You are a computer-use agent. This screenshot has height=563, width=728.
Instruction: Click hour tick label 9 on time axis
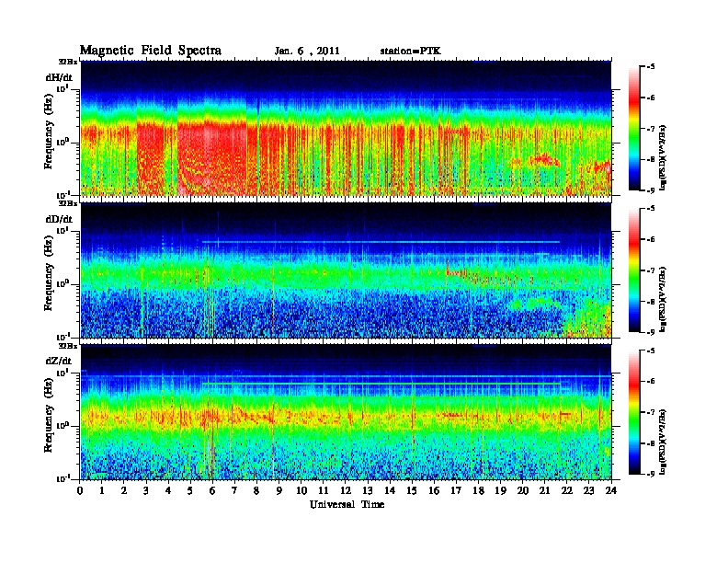coord(279,490)
